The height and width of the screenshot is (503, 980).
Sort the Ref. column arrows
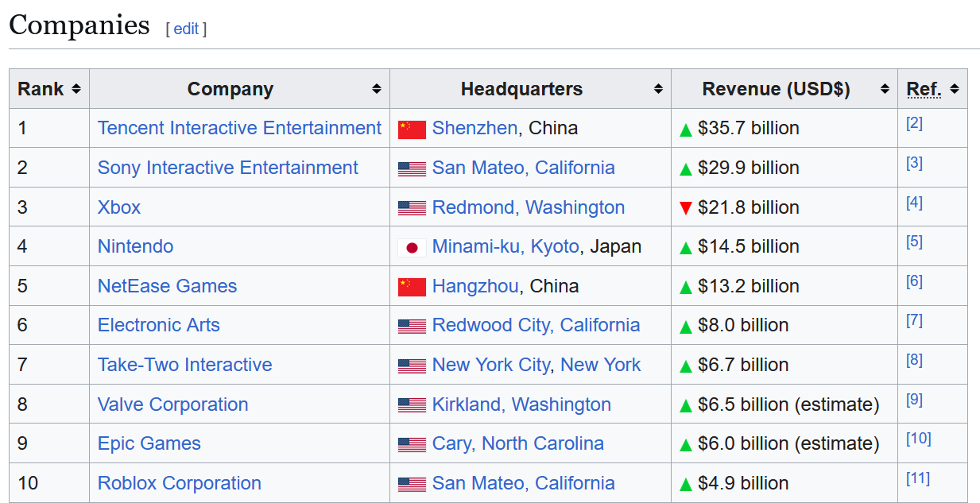(954, 89)
